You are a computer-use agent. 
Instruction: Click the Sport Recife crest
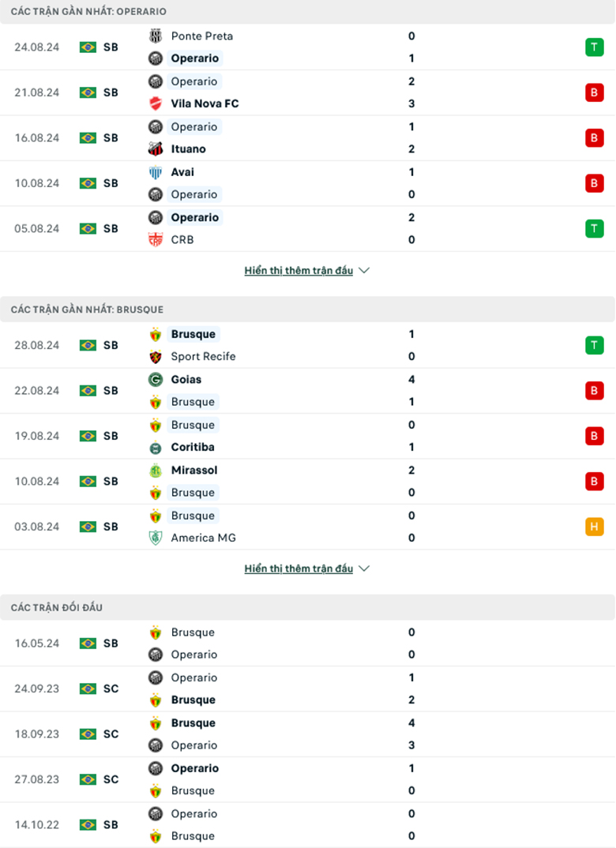(156, 357)
